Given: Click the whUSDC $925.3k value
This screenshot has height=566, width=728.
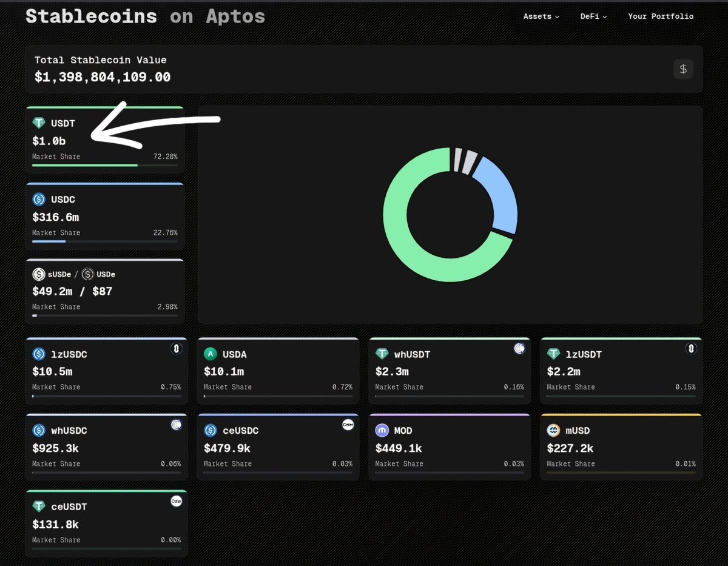Looking at the screenshot, I should pyautogui.click(x=56, y=448).
